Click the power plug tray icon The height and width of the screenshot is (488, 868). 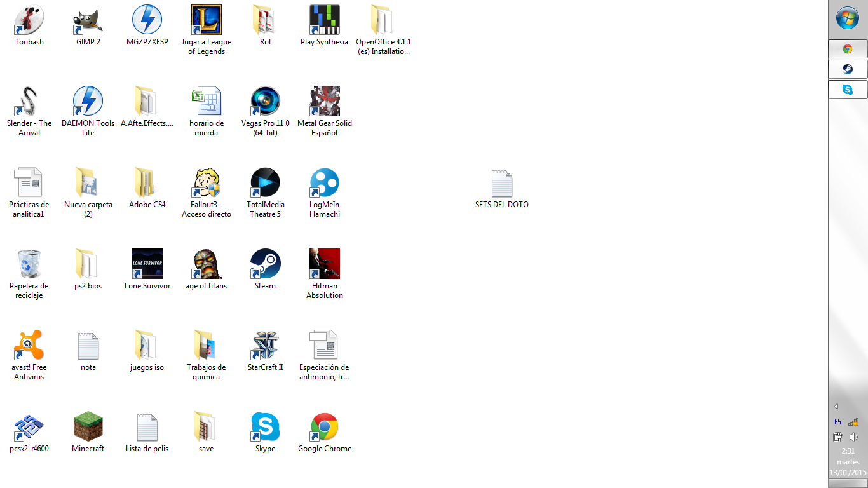coord(837,437)
